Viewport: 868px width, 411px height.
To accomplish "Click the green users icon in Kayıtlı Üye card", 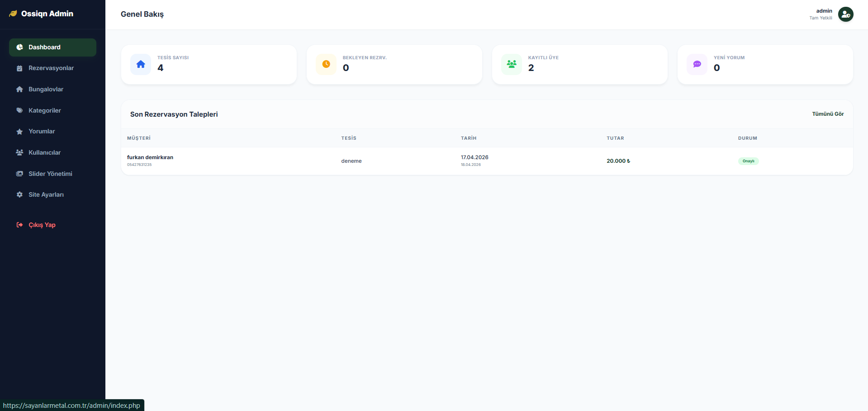I will (x=512, y=64).
